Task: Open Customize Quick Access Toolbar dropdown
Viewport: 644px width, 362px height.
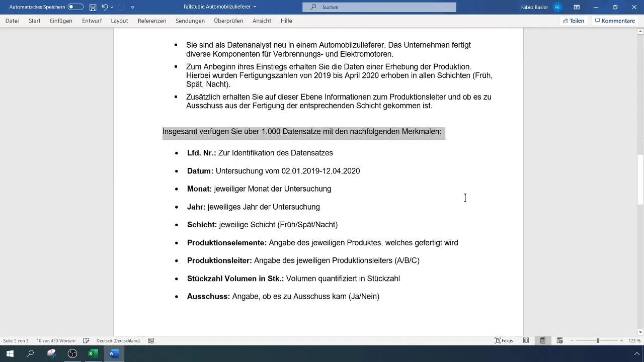Action: [x=132, y=7]
